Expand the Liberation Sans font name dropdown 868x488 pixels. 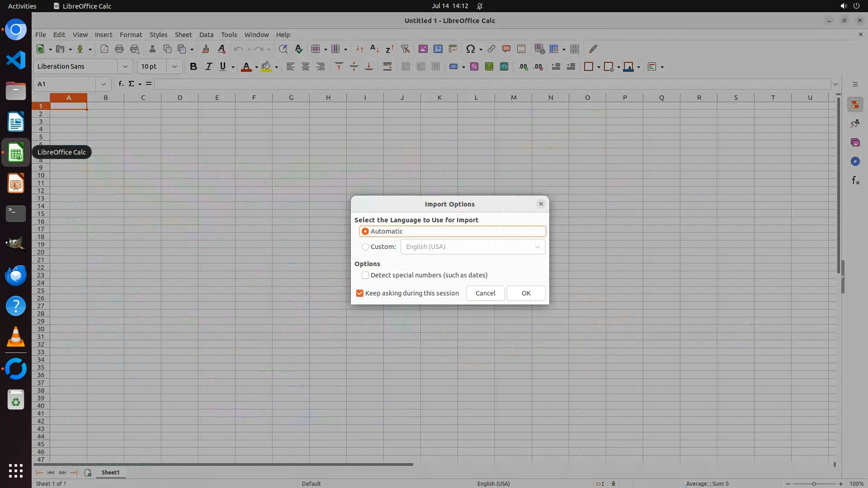coord(125,67)
